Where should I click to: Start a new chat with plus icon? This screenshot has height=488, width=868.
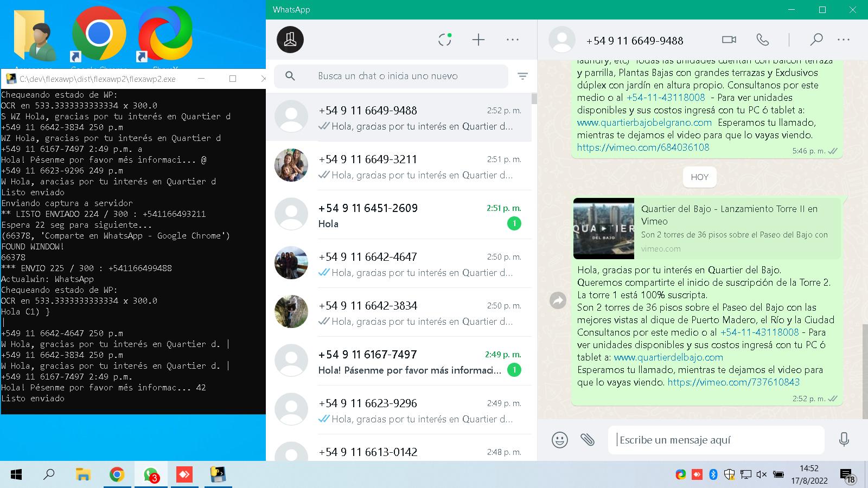(x=478, y=40)
